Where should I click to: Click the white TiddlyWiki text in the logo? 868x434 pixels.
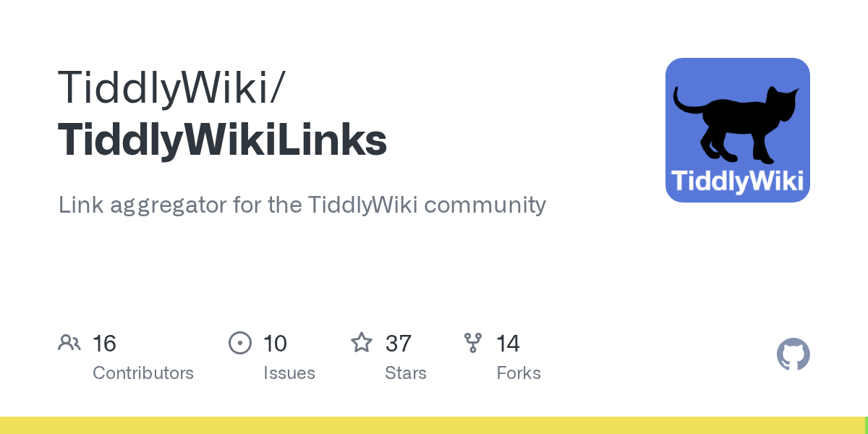[x=737, y=181]
